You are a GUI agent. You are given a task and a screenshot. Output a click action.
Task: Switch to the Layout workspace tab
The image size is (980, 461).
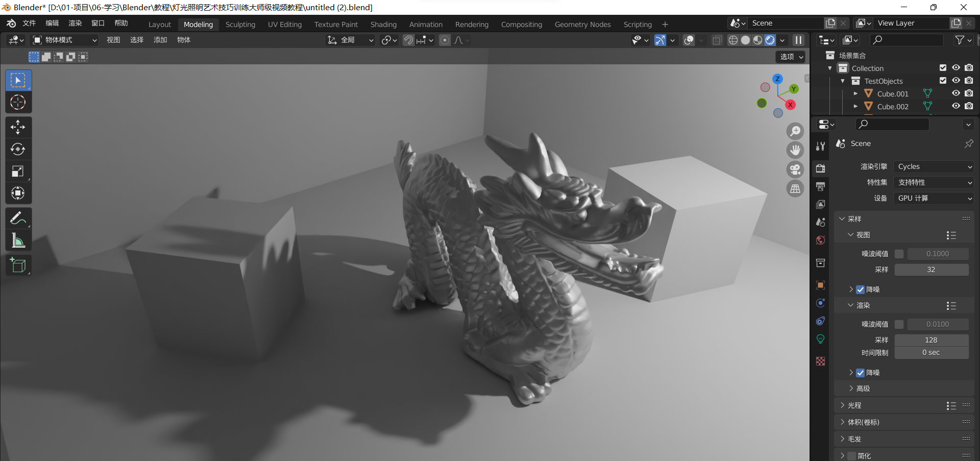tap(160, 25)
